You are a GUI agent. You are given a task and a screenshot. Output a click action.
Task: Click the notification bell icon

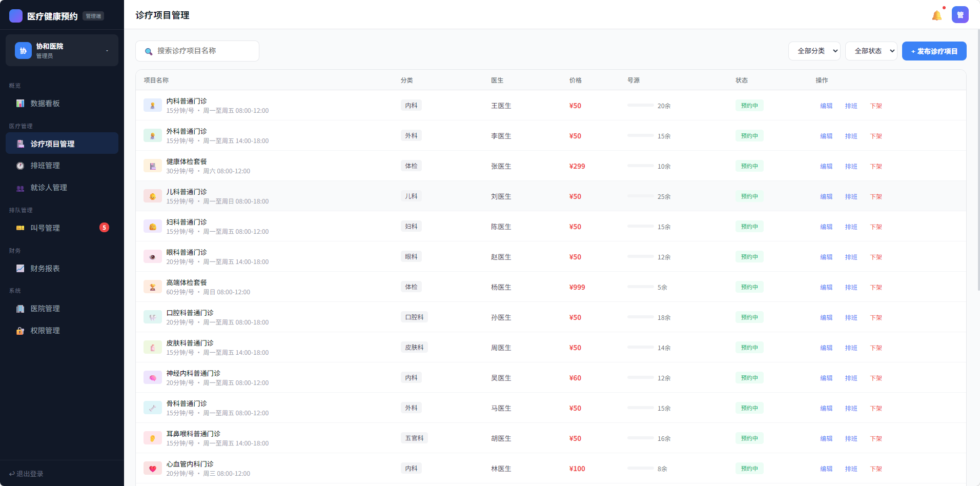(936, 15)
